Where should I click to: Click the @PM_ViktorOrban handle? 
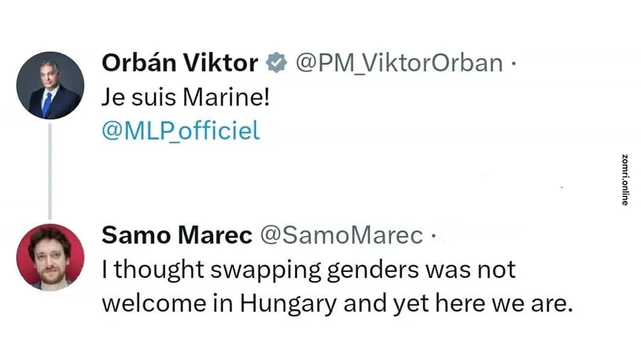(x=399, y=63)
